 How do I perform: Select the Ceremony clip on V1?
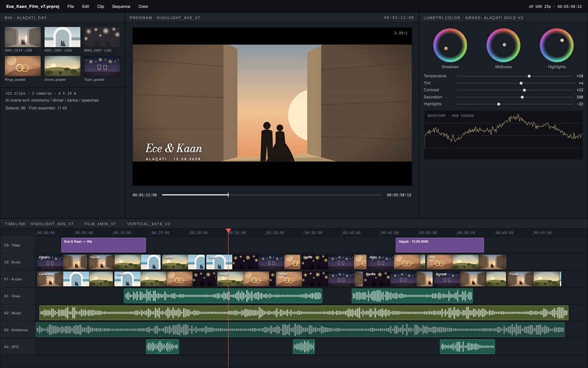[75, 279]
